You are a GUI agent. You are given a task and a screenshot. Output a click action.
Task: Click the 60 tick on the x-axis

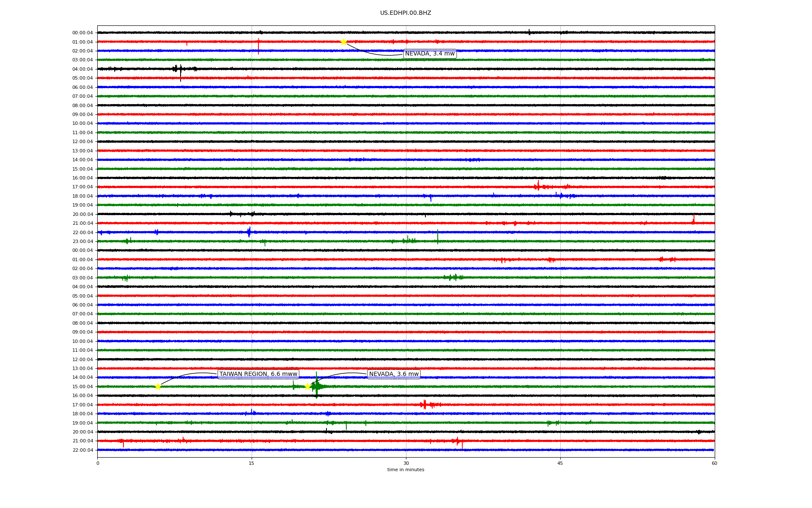click(x=714, y=463)
